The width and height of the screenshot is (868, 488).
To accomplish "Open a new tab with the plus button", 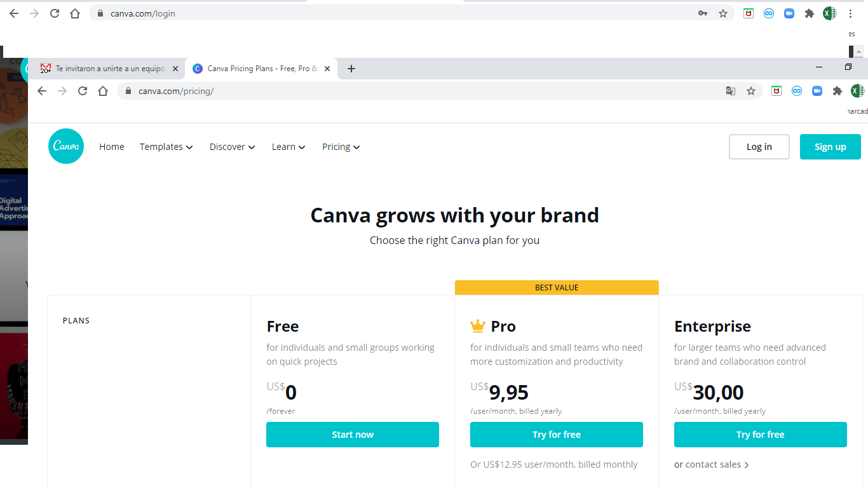I will coord(351,69).
